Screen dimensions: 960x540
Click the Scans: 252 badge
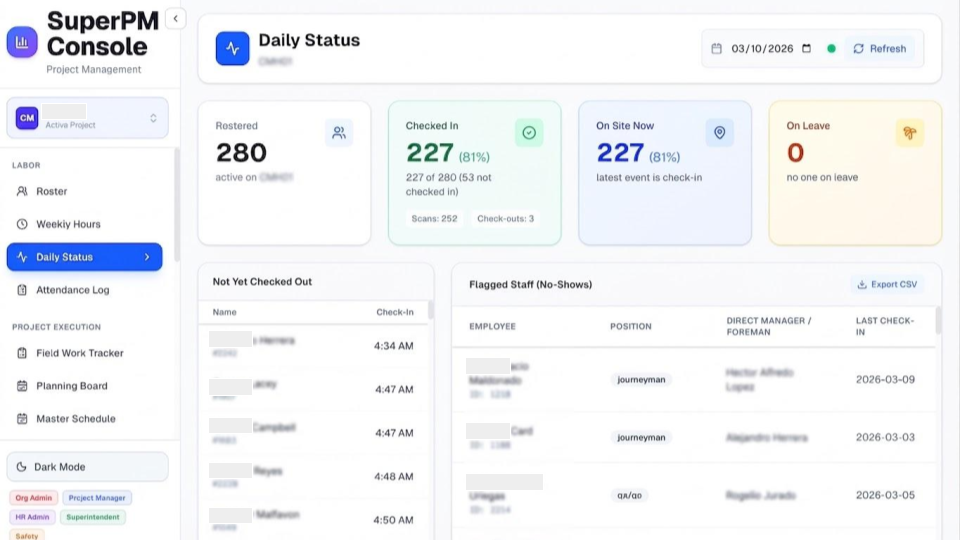click(x=434, y=219)
